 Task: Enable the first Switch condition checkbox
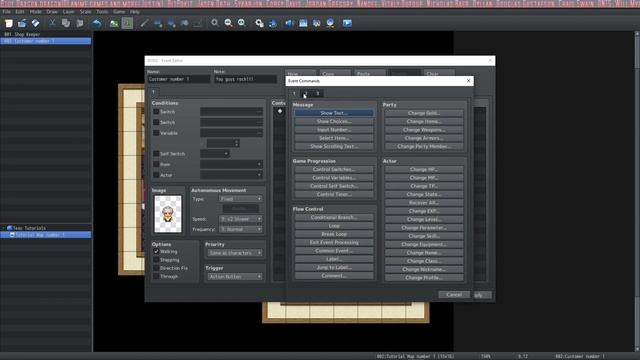[x=156, y=111]
